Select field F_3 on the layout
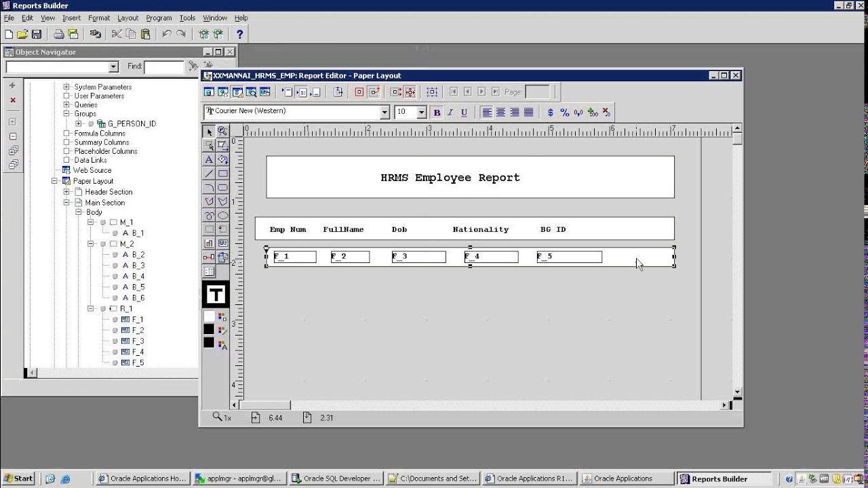 pos(418,257)
